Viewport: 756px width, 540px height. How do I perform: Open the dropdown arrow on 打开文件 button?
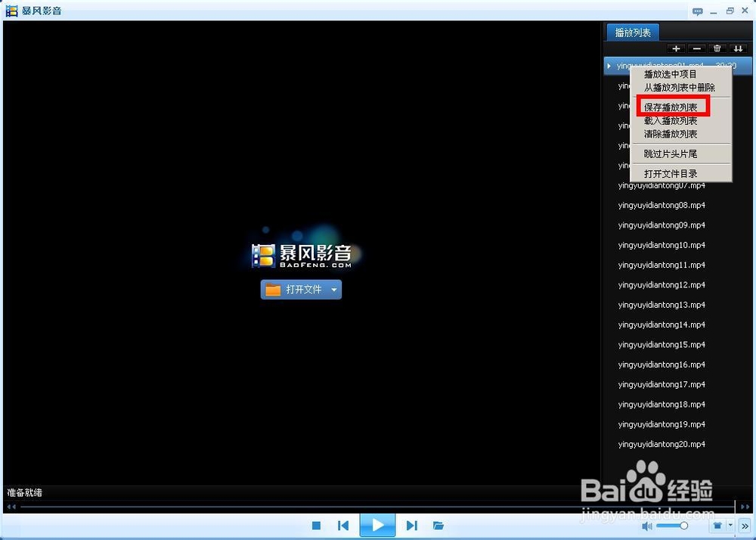point(333,290)
